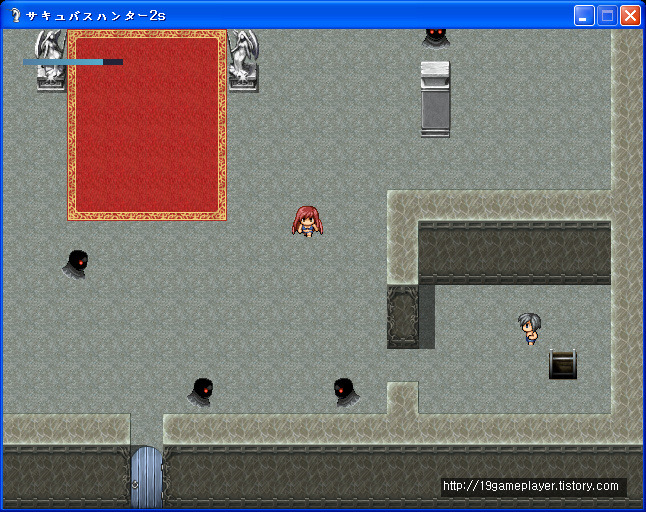This screenshot has height=512, width=646.
Task: Click the shadow ghost above the stone bed
Action: tap(435, 39)
